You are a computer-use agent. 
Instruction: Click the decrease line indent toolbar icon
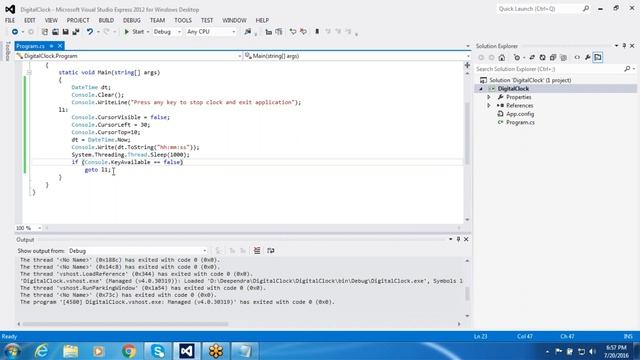tap(269, 31)
